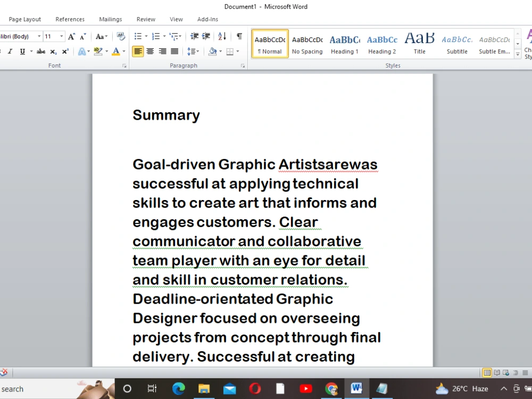
Task: Expand numbering library dropdown arrow
Action: 164,36
